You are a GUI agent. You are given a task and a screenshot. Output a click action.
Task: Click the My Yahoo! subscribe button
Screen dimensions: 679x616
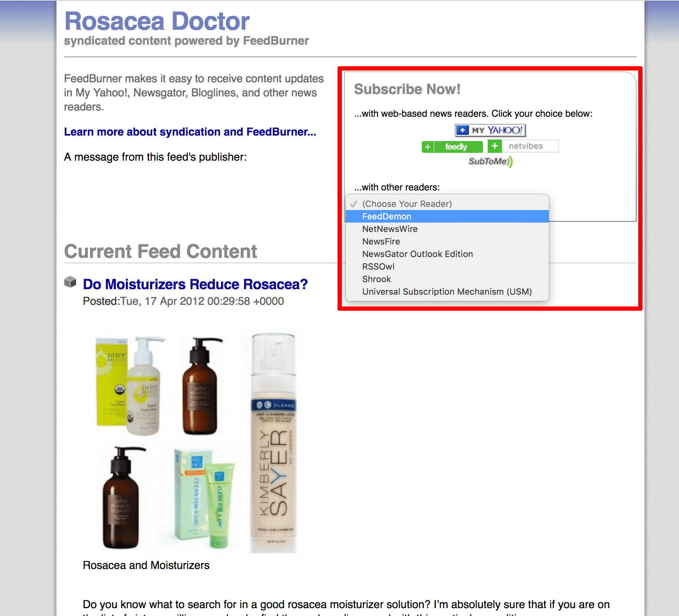point(490,130)
